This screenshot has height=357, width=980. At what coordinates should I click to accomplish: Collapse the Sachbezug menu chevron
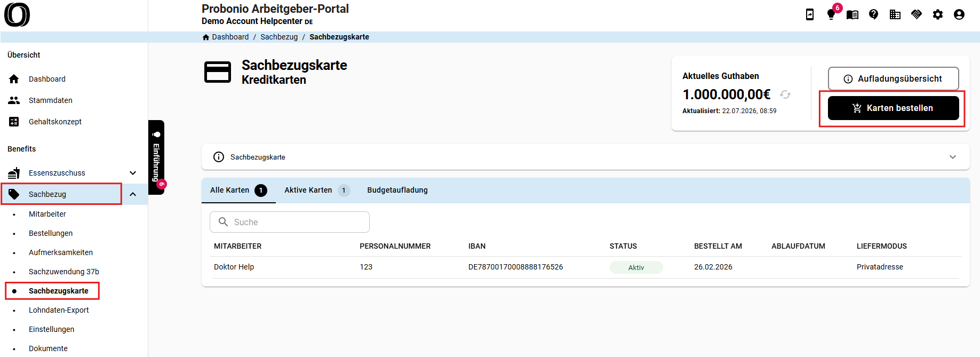tap(133, 194)
